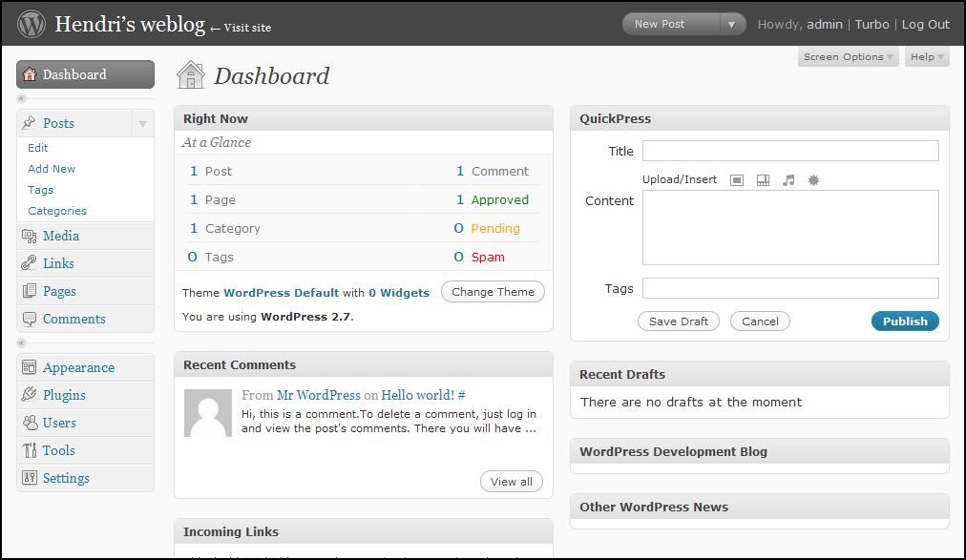Image resolution: width=966 pixels, height=560 pixels.
Task: Click the Approved comments link
Action: click(499, 200)
